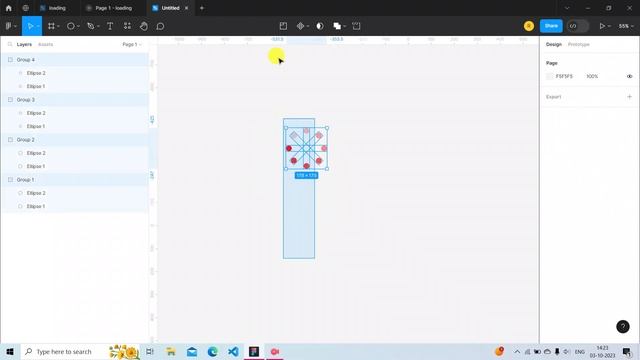Screen dimensions: 640x360
Task: Select the Pen tool
Action: click(91, 26)
